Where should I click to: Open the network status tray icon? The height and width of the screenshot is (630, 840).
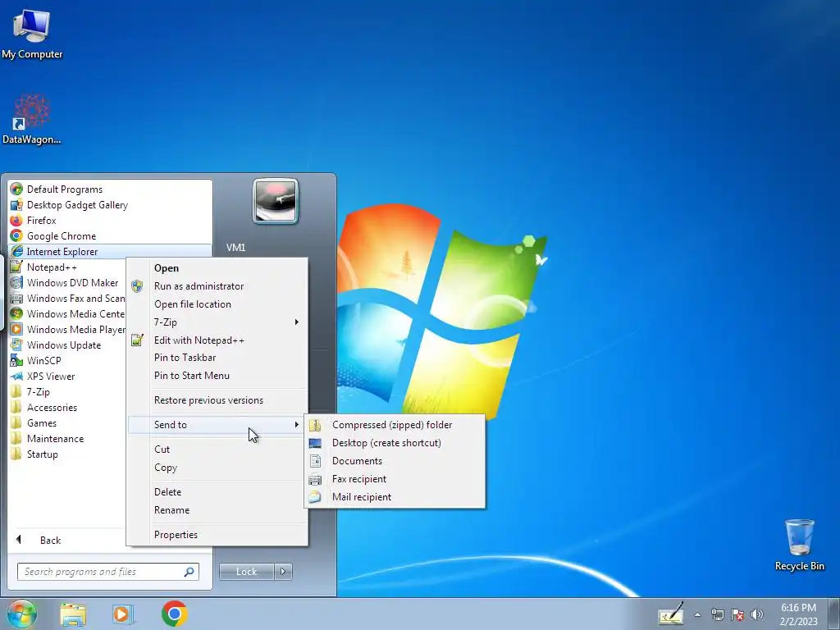(717, 614)
